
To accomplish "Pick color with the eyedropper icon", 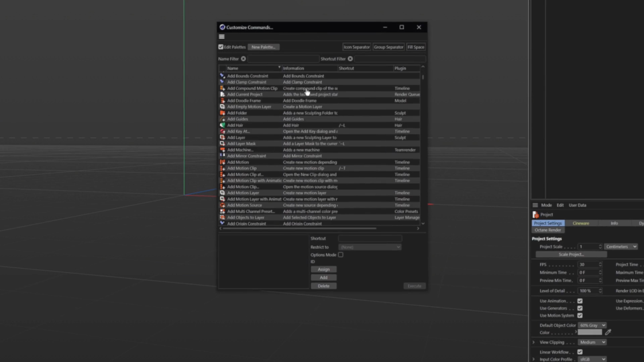I will click(x=608, y=332).
